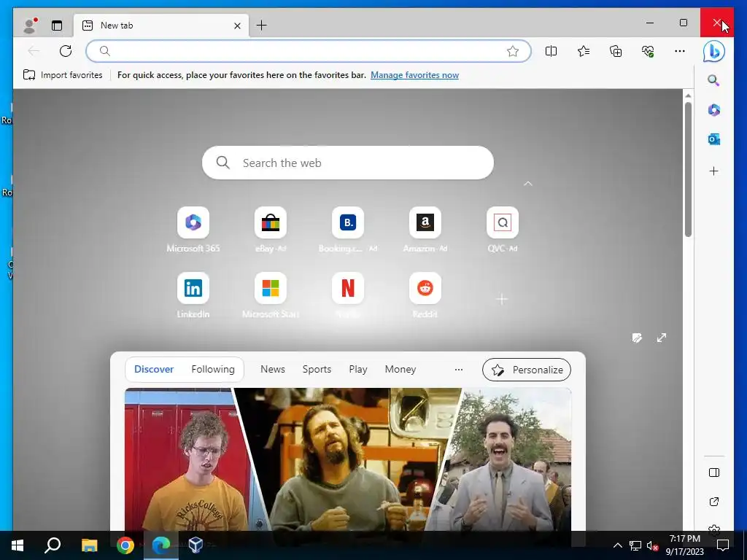
Task: Open muted volume tray icon
Action: 652,545
